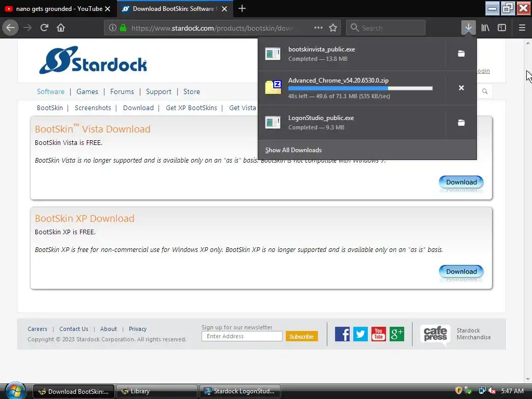Open a new browser tab
Image resolution: width=532 pixels, height=399 pixels.
[x=242, y=8]
